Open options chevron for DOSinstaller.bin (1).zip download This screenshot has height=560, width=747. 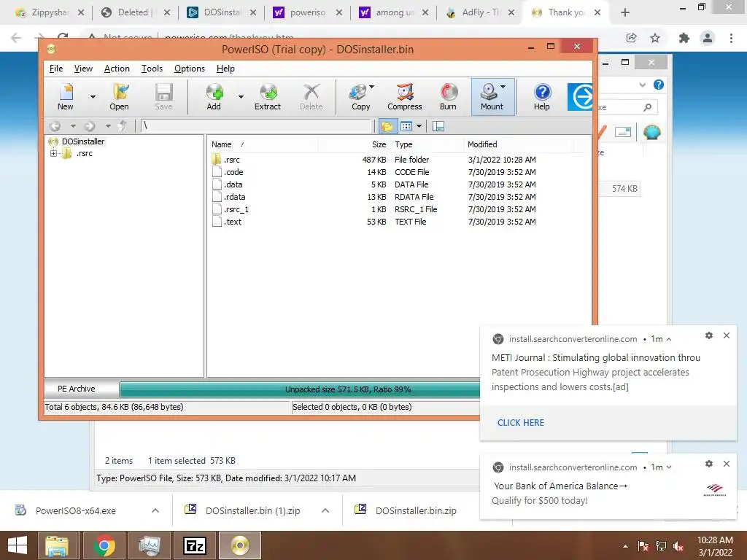(325, 510)
